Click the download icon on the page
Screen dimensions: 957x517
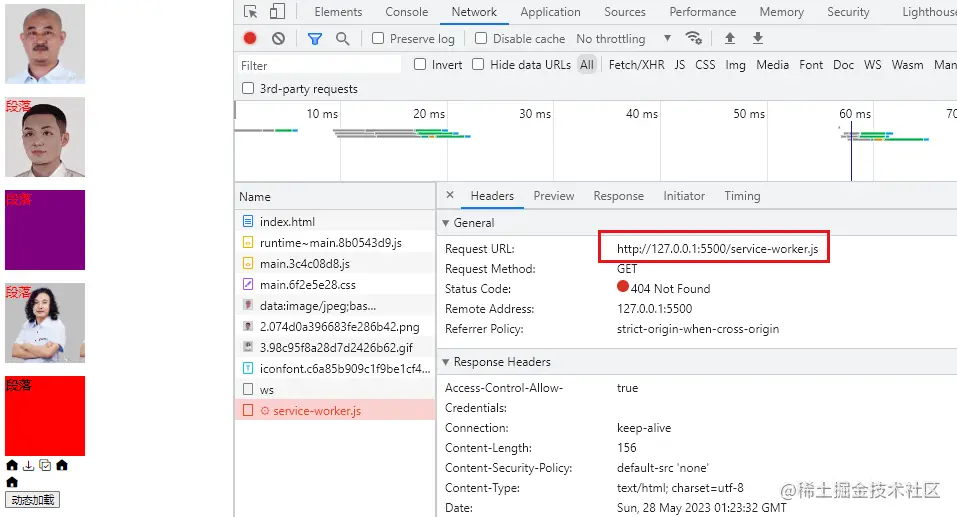(x=28, y=465)
